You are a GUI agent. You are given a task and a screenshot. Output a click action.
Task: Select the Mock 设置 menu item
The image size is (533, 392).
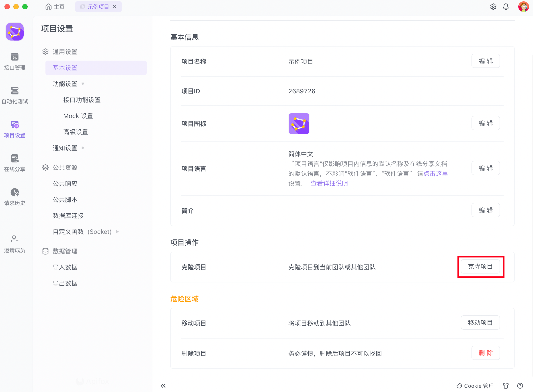[78, 116]
